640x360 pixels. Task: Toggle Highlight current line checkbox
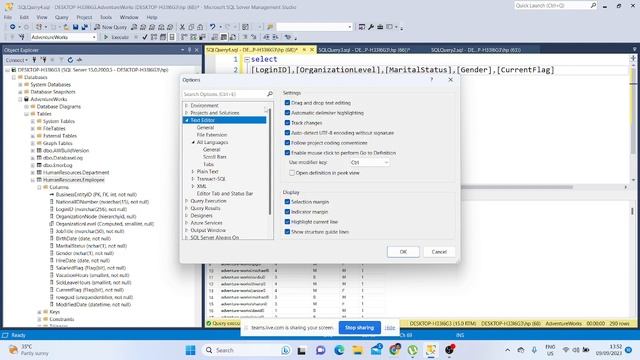[x=287, y=222]
